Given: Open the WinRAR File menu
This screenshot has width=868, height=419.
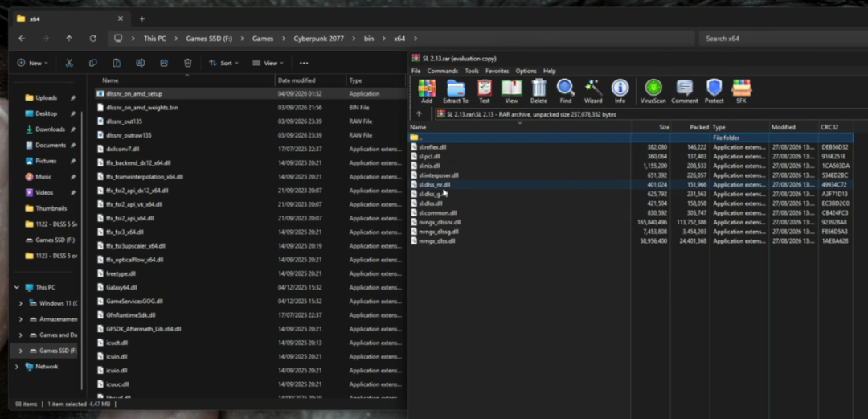Looking at the screenshot, I should (416, 71).
